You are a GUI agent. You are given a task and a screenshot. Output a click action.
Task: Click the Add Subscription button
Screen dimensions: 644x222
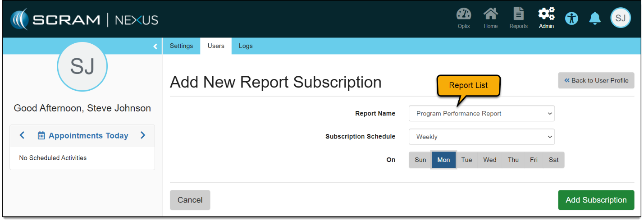tap(596, 200)
